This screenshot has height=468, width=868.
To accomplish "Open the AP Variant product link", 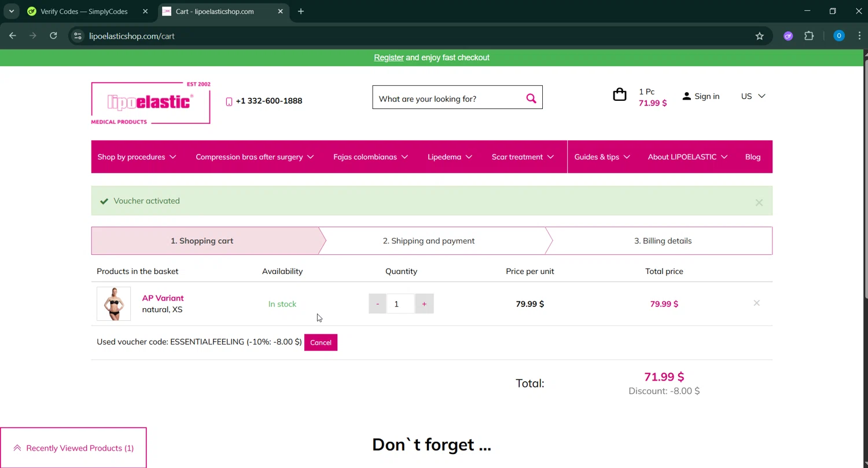I will [163, 298].
